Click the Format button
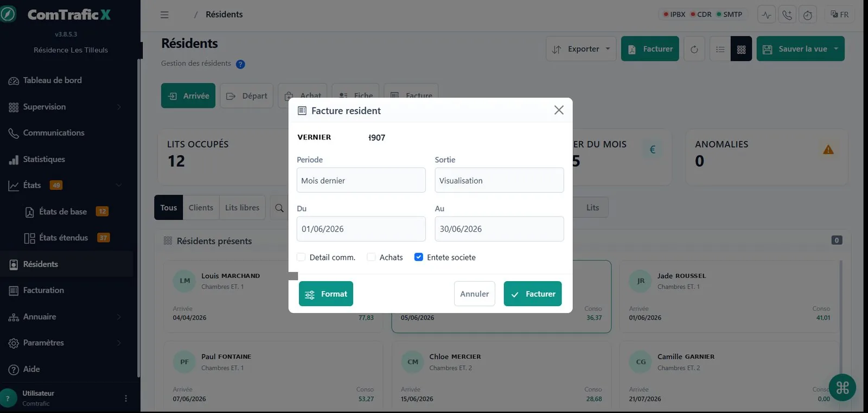Viewport: 868px width, 413px height. tap(326, 294)
